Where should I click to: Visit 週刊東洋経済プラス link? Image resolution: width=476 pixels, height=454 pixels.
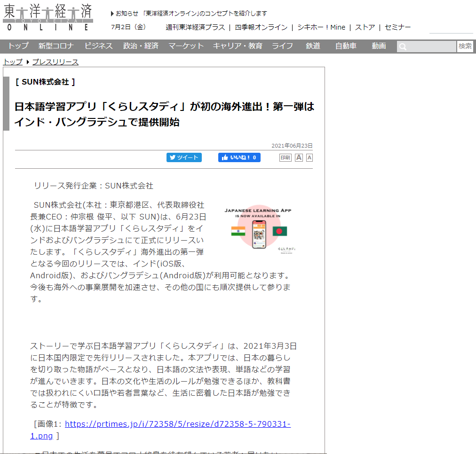point(195,27)
